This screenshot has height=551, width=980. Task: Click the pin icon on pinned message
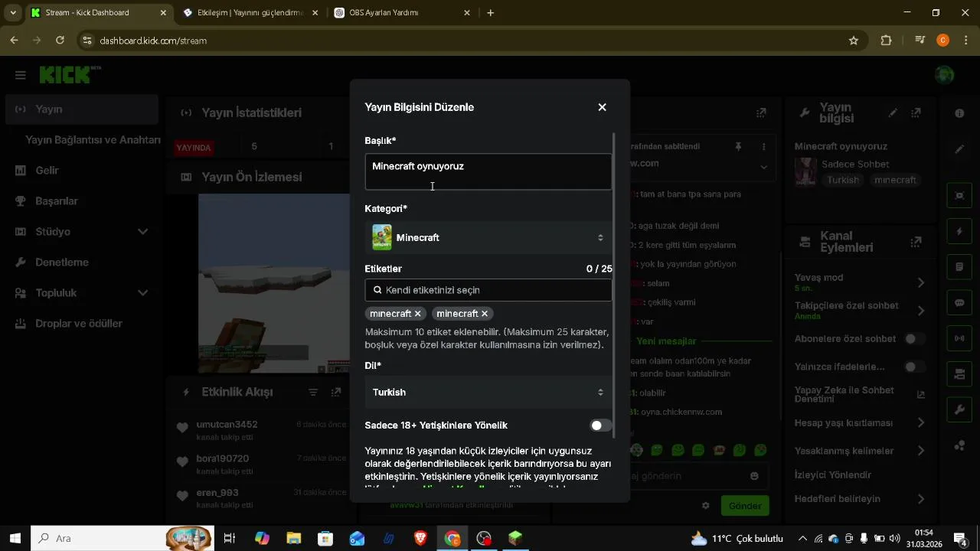coord(738,146)
